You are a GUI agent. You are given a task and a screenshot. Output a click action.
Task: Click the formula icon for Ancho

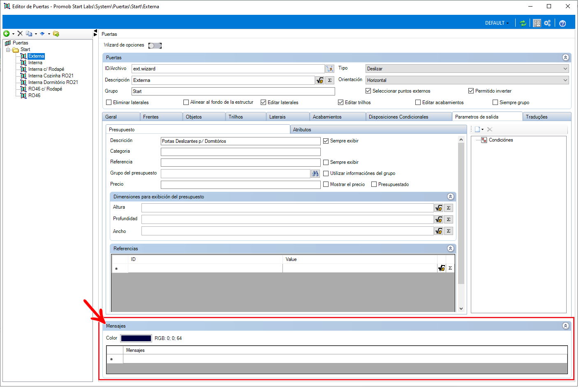coord(439,231)
